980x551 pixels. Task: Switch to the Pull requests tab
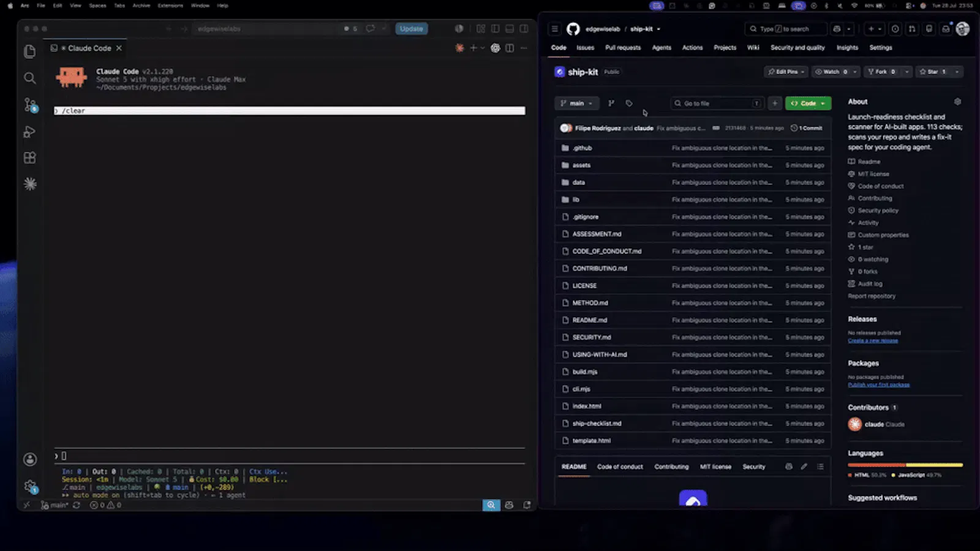coord(623,48)
